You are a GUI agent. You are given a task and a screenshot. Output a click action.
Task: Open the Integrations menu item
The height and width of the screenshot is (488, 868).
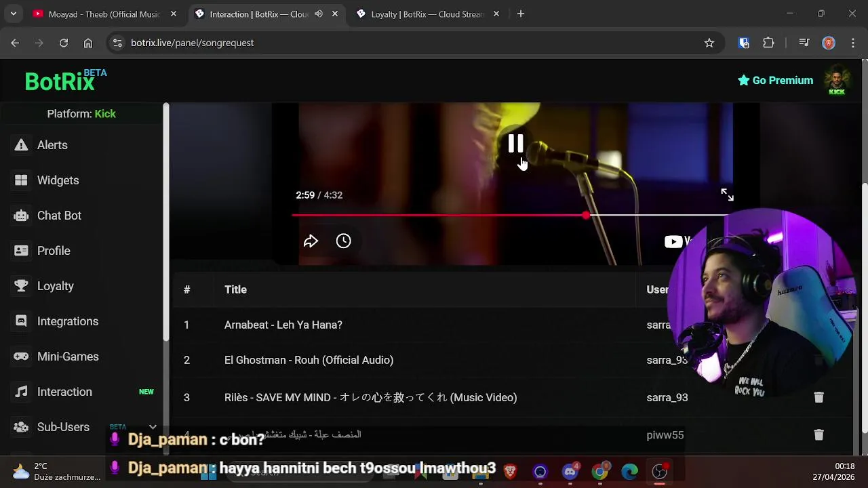click(68, 321)
